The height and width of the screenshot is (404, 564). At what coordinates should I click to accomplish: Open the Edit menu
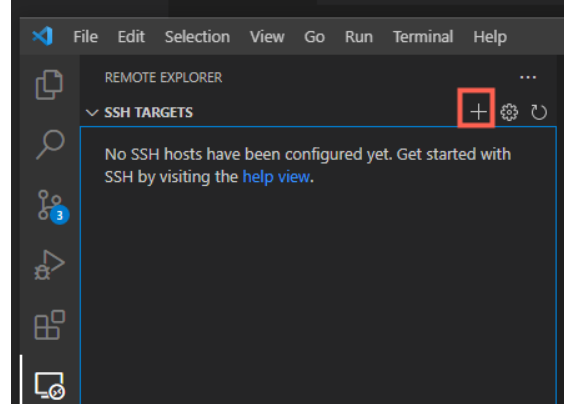click(131, 37)
